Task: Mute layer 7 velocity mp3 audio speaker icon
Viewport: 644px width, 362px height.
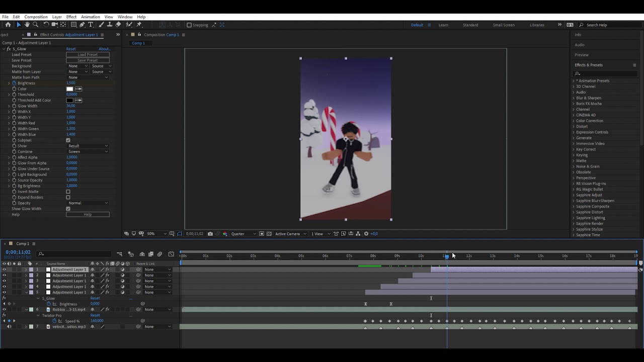Action: [x=9, y=327]
